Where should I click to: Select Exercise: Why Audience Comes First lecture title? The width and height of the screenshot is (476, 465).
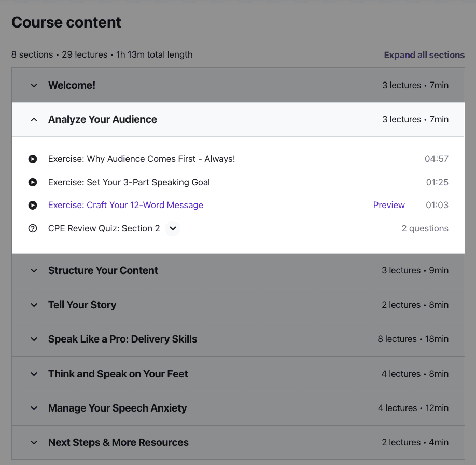pyautogui.click(x=142, y=159)
